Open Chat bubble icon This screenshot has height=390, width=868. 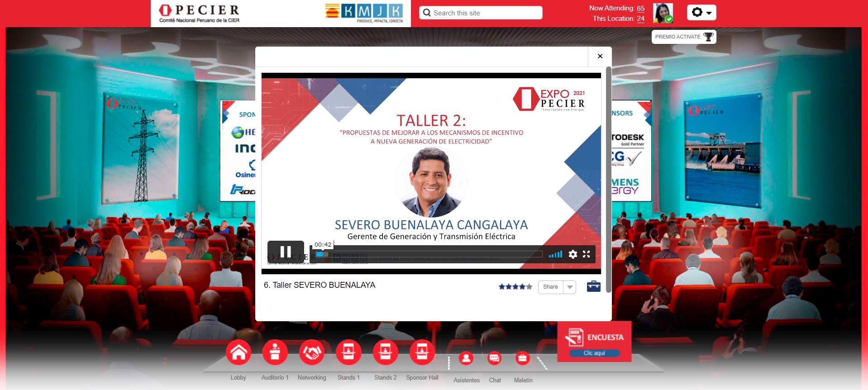494,358
